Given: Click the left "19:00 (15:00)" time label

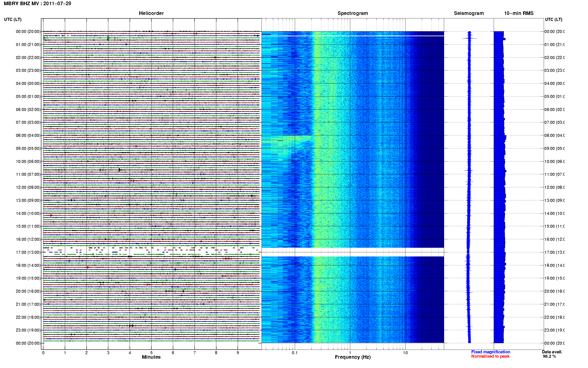Looking at the screenshot, I should pyautogui.click(x=28, y=278).
